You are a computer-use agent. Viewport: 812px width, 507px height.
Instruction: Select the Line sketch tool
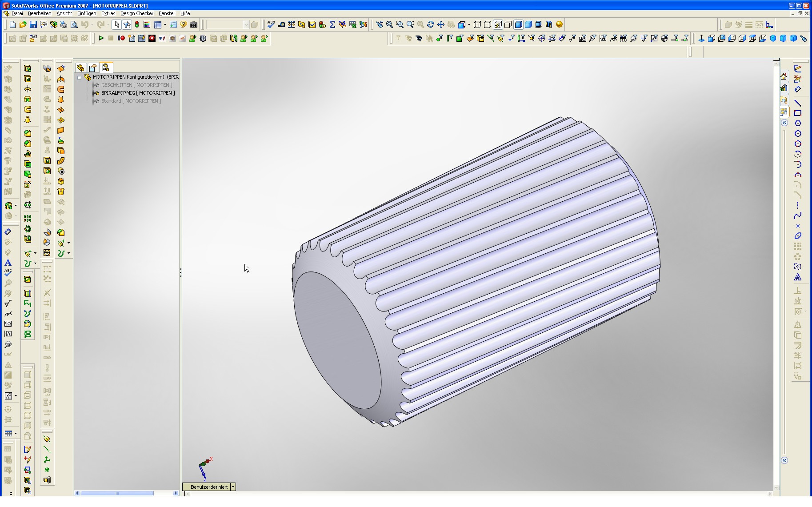[798, 103]
